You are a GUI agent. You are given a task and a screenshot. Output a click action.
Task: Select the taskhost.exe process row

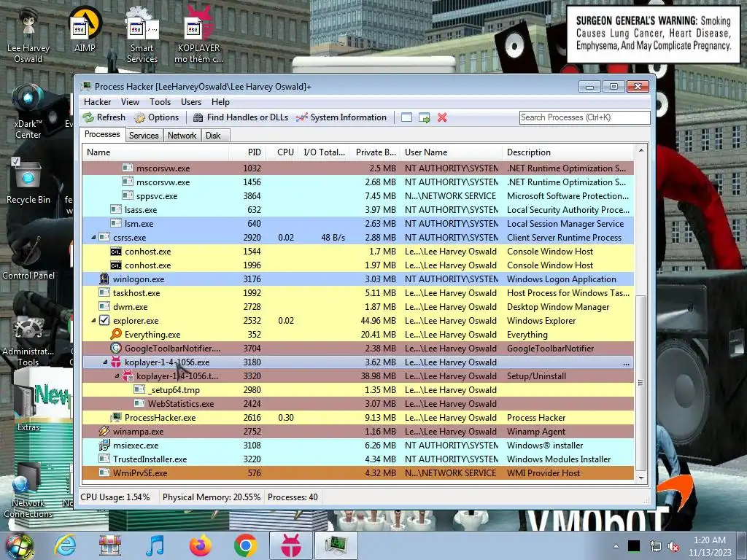357,293
